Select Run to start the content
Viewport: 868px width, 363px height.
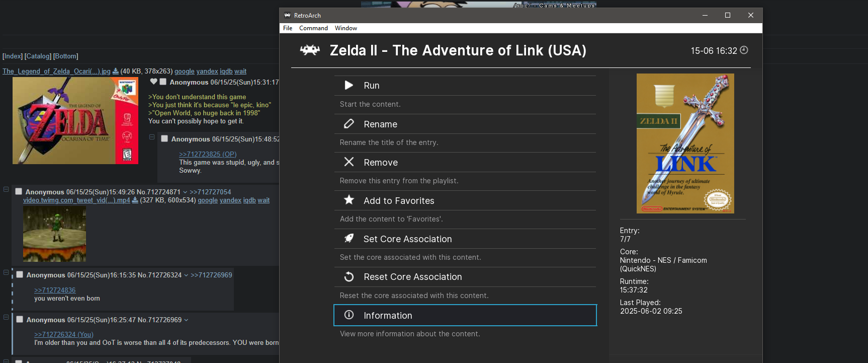point(465,86)
